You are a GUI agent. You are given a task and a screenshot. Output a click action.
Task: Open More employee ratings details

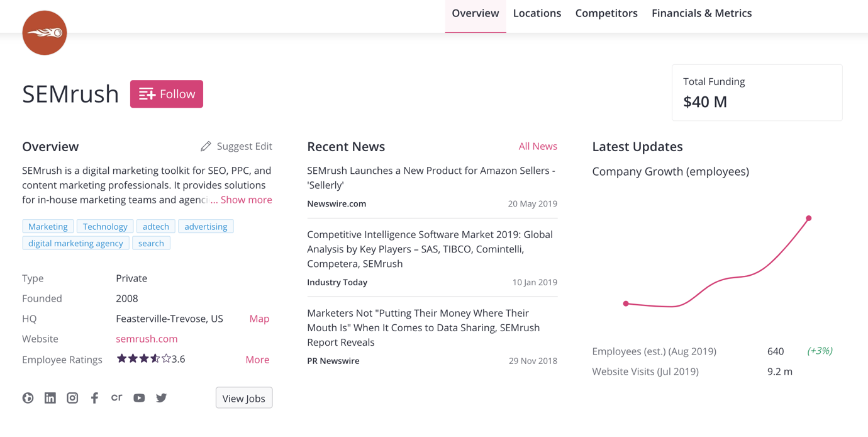pos(257,360)
